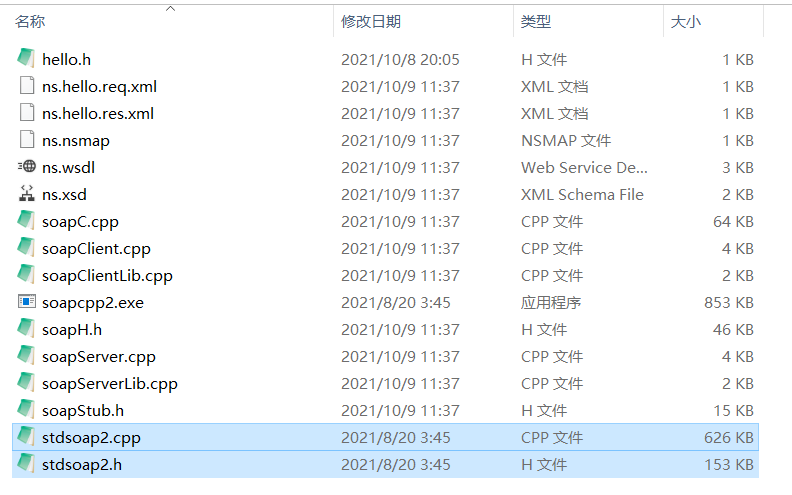Click the soapServerLib.cpp file icon

(x=26, y=382)
